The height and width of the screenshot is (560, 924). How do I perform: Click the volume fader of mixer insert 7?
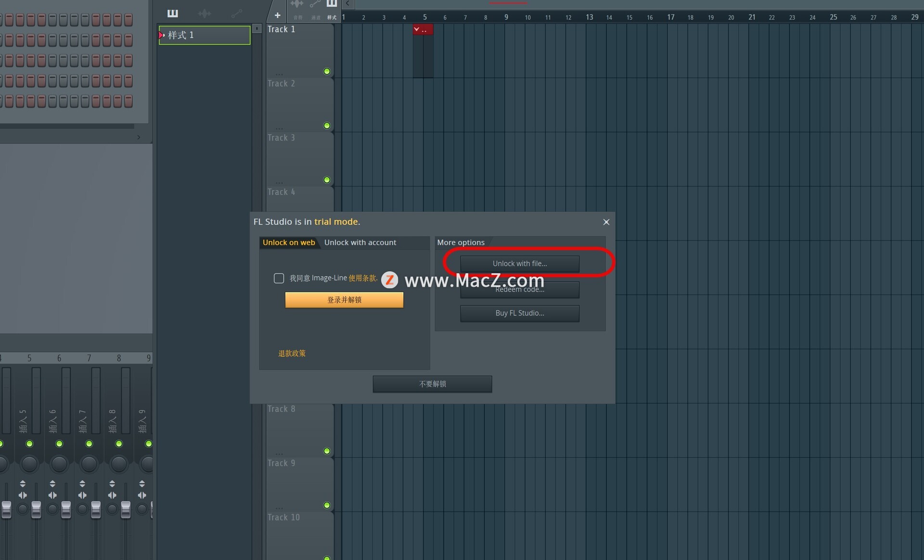pyautogui.click(x=96, y=509)
